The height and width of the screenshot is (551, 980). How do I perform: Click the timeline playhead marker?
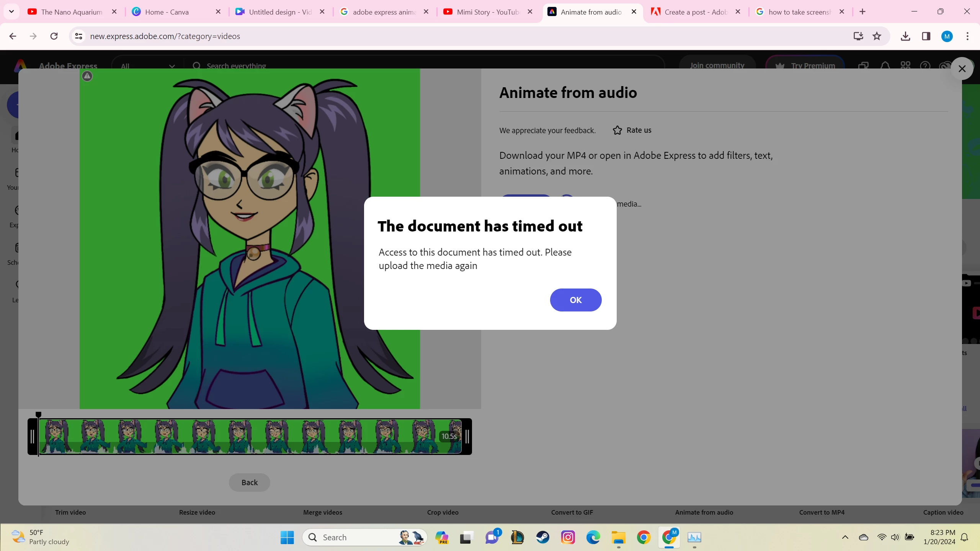(x=38, y=415)
